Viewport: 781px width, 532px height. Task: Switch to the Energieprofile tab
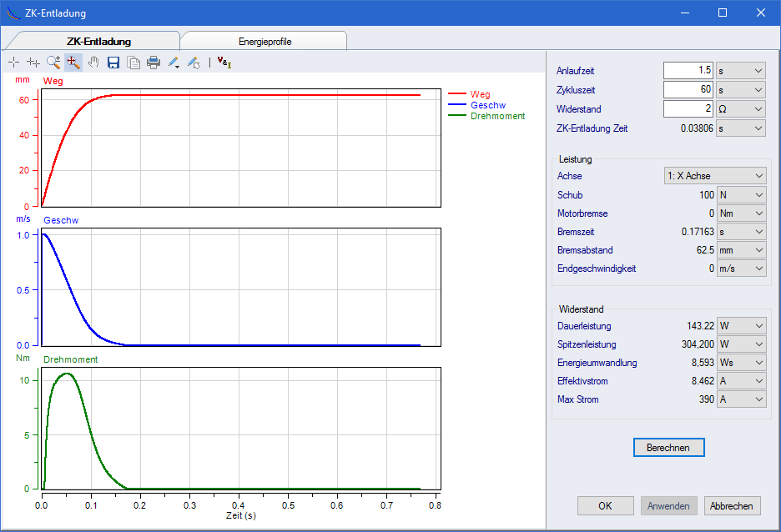(x=265, y=42)
